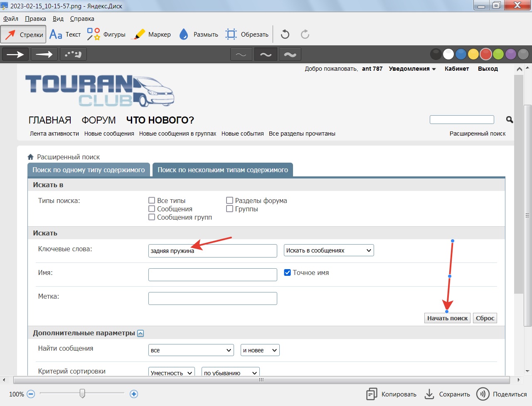
Task: Switch to 'Поиск по одному типу содержимого' tab
Action: pyautogui.click(x=89, y=170)
